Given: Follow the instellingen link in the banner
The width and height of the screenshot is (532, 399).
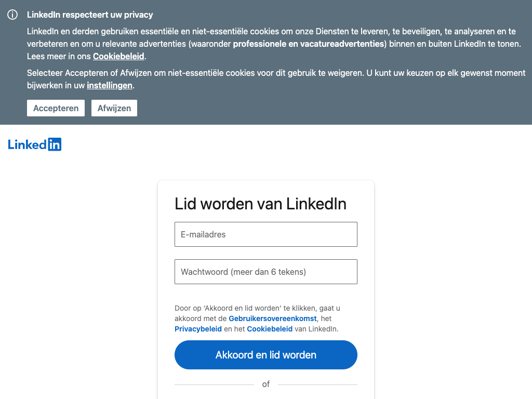Looking at the screenshot, I should click(110, 85).
